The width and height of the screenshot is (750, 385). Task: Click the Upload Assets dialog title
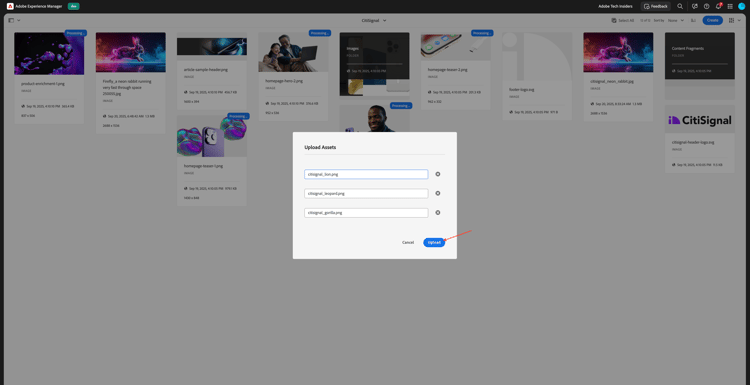(x=320, y=147)
